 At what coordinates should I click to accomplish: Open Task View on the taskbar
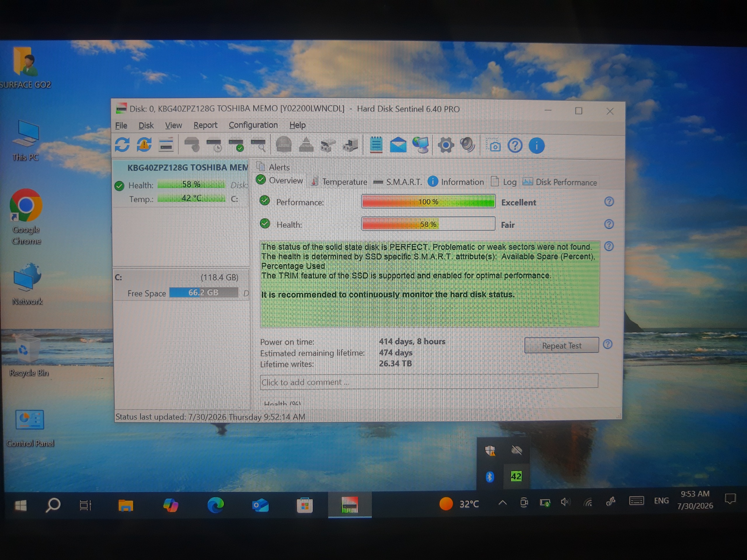pyautogui.click(x=85, y=505)
